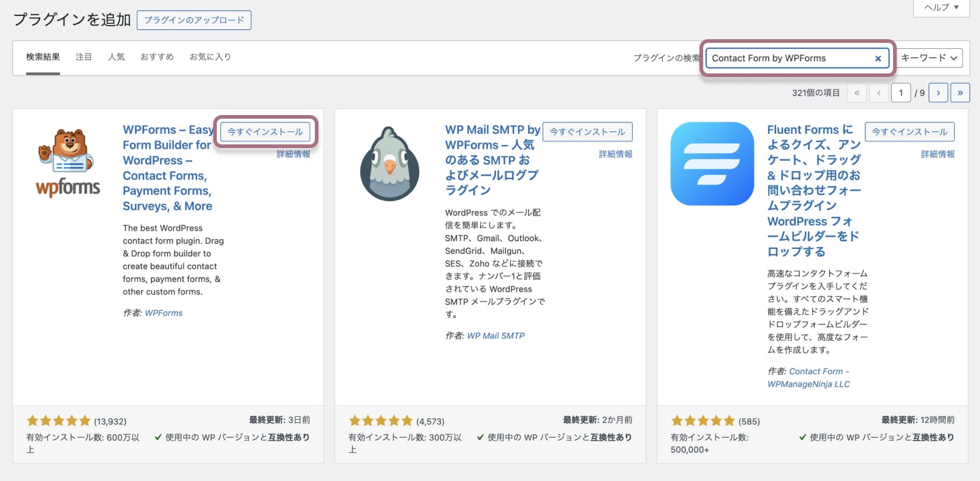Open the WP Mail SMTP by WPForms title link
Viewport: 980px width, 481px height.
[x=492, y=160]
